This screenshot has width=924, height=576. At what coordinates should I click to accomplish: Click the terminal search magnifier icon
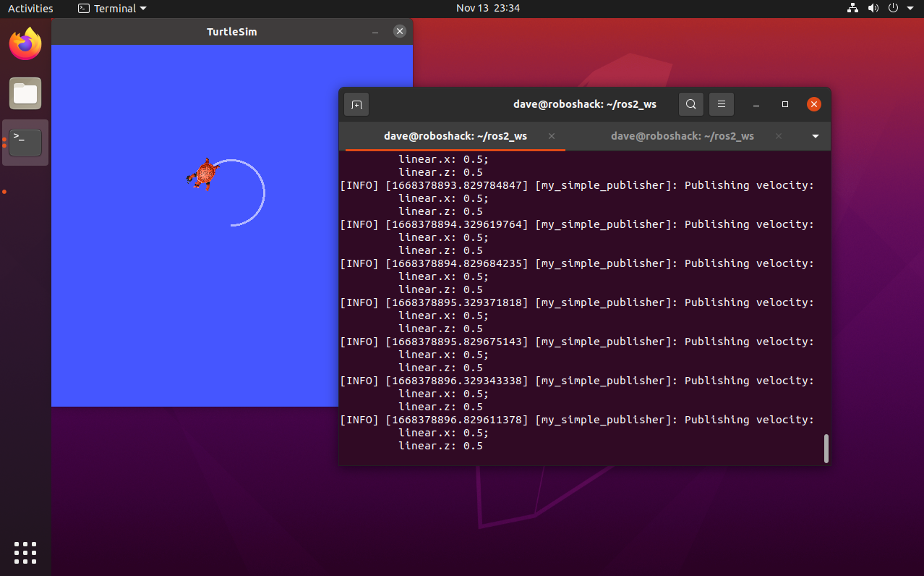pos(690,105)
